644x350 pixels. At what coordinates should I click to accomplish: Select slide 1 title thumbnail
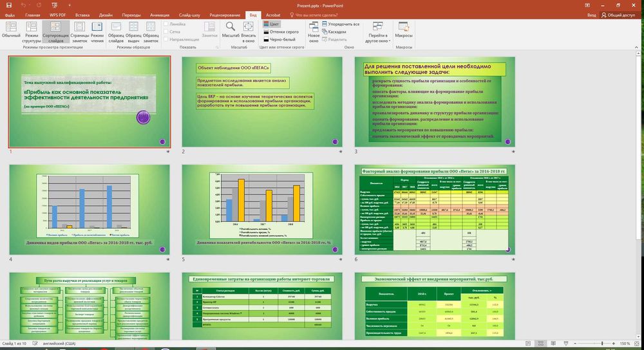coord(90,102)
